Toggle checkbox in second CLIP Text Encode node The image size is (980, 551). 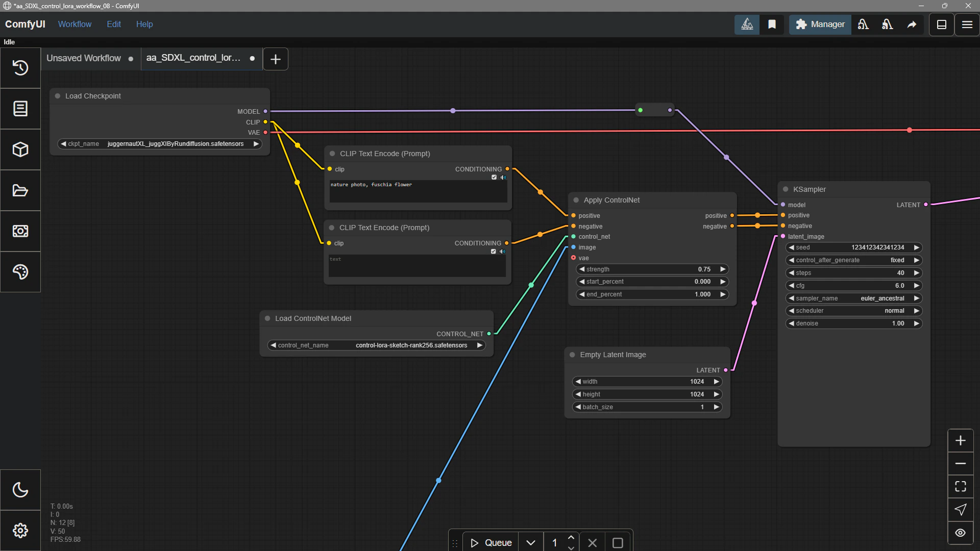[494, 252]
